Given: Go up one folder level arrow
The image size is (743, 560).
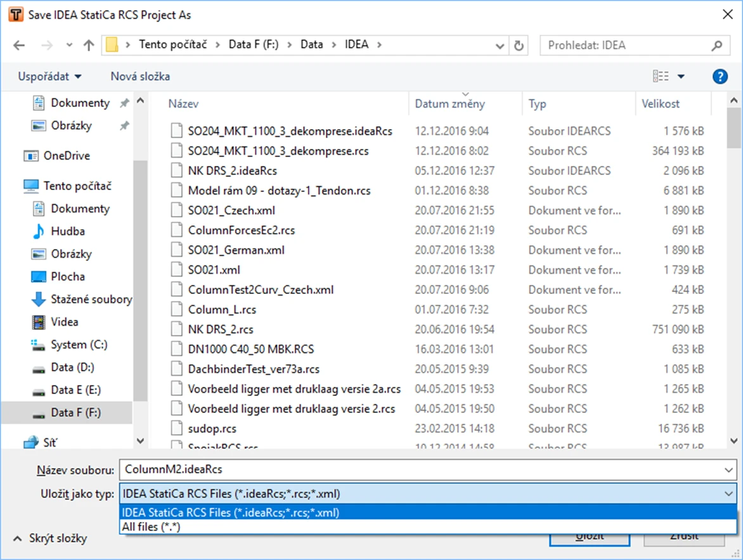Looking at the screenshot, I should tap(89, 46).
